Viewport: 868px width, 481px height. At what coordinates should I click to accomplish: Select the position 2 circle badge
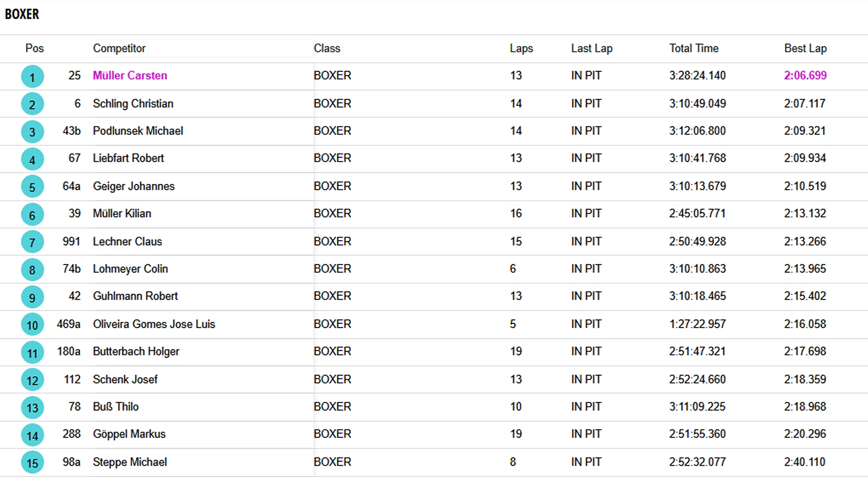(x=32, y=104)
